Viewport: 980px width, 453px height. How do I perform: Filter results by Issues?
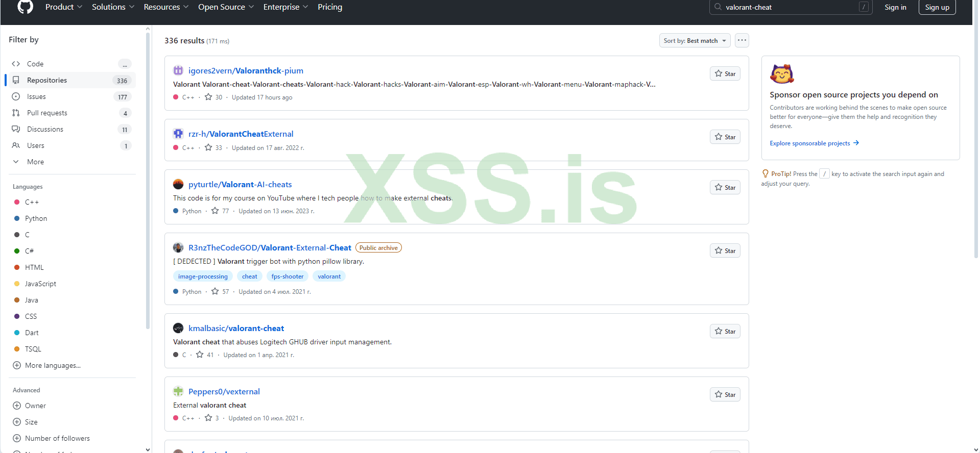point(71,96)
